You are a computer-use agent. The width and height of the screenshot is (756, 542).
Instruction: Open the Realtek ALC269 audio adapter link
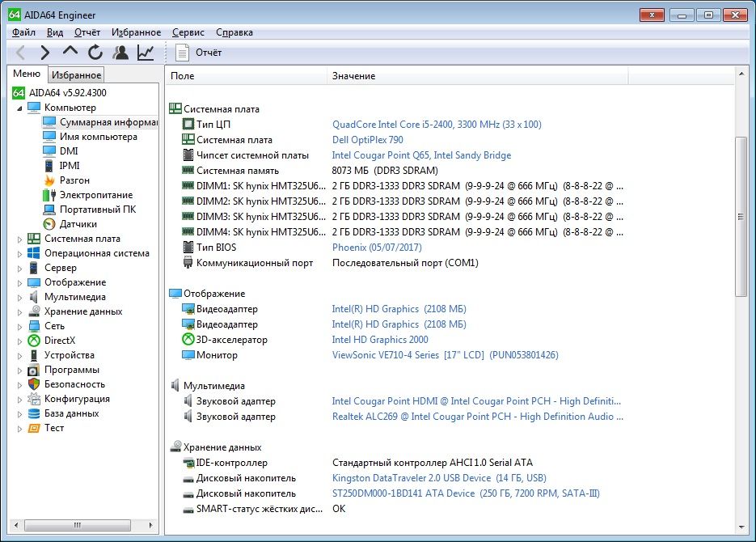pyautogui.click(x=477, y=417)
